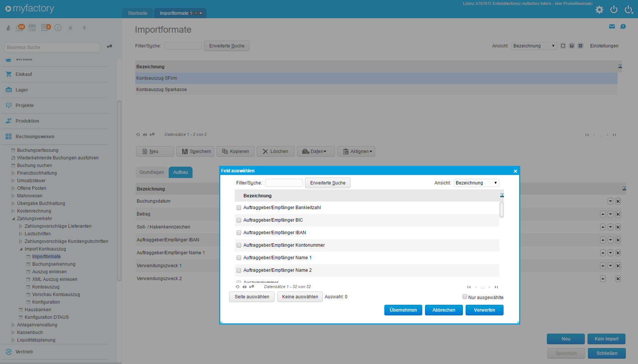Open tasks list showing 2 pending items
Screen dimensions: 638x364
coord(45,28)
